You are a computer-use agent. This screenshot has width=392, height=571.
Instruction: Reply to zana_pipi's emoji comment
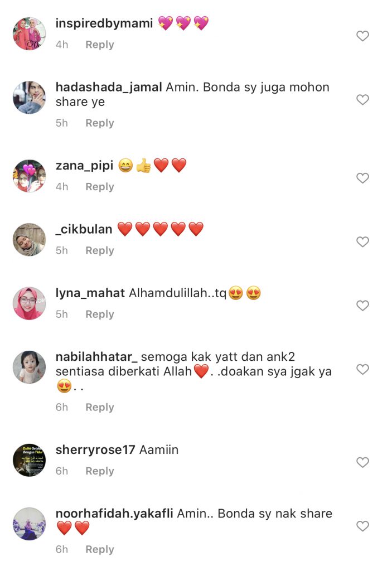pyautogui.click(x=99, y=187)
